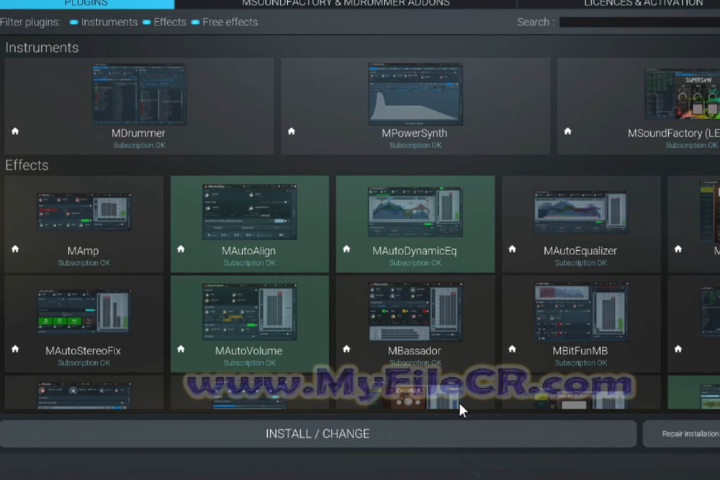The image size is (720, 480).
Task: Click Subscription OK under MDrummer
Action: coord(139,145)
